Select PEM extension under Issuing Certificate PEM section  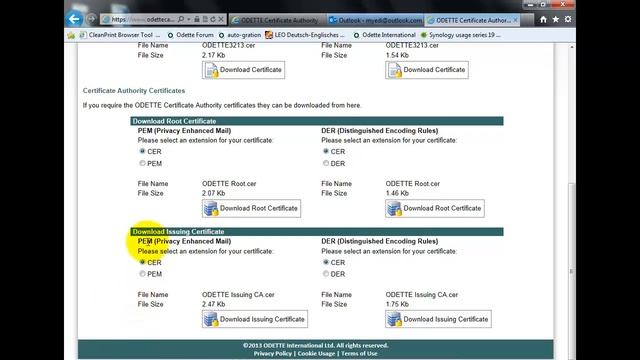(142, 274)
